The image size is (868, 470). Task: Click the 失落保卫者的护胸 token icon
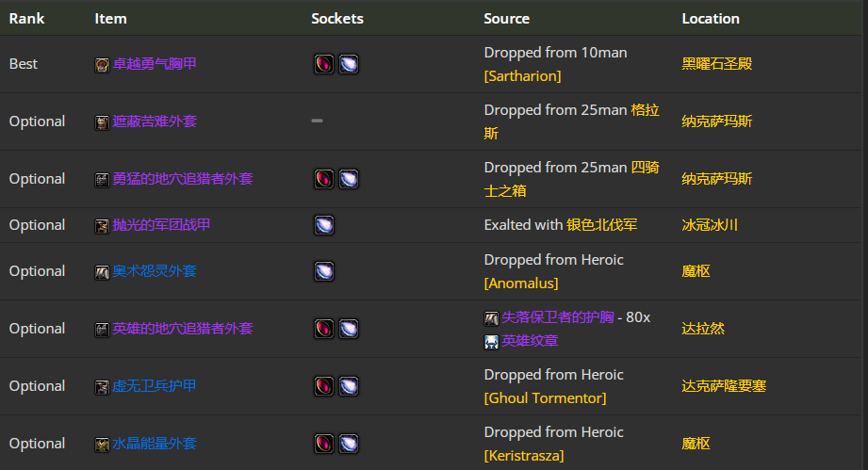click(x=492, y=318)
